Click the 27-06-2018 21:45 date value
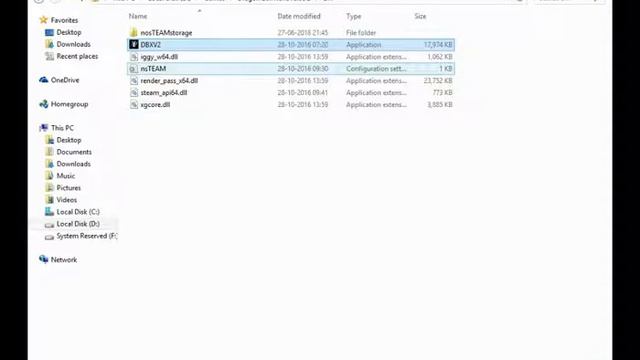 [x=302, y=33]
